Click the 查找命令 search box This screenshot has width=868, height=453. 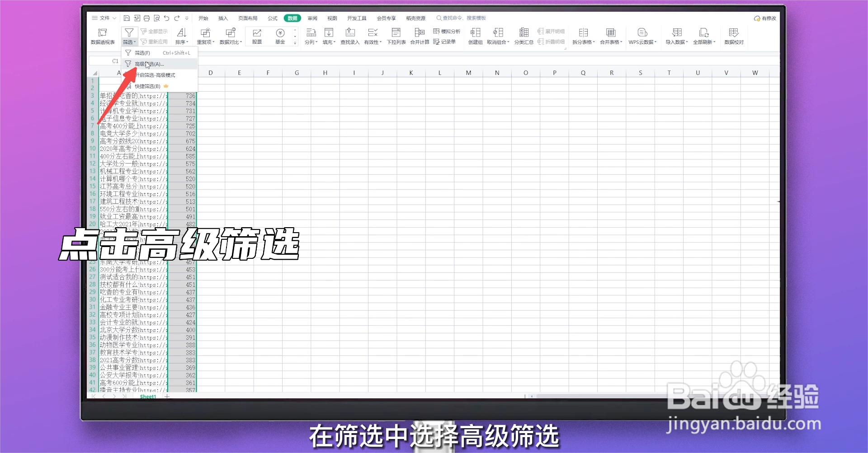tap(461, 18)
